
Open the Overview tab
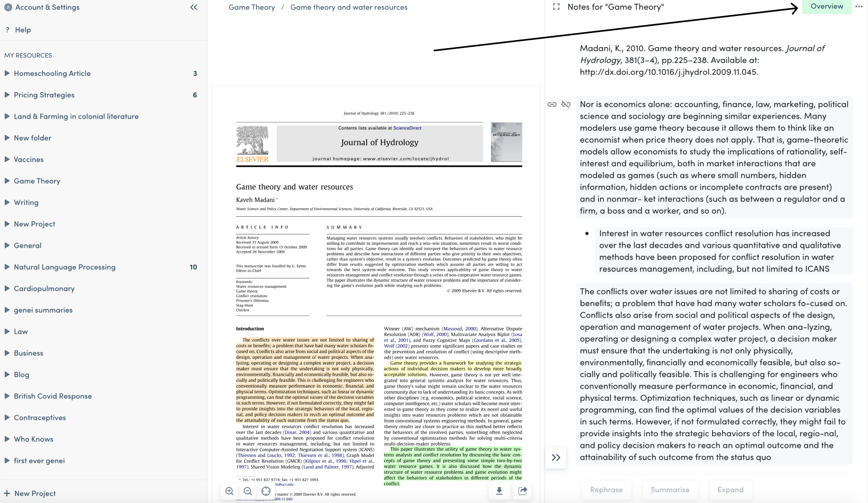click(x=827, y=7)
